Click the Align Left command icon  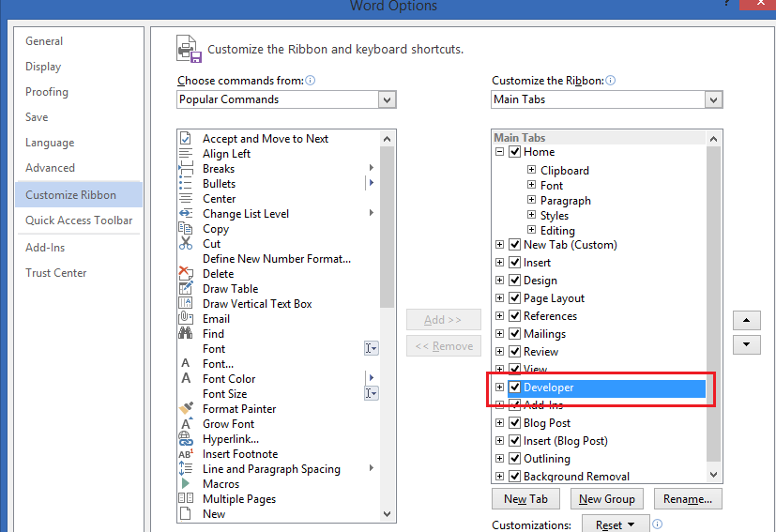tap(186, 154)
